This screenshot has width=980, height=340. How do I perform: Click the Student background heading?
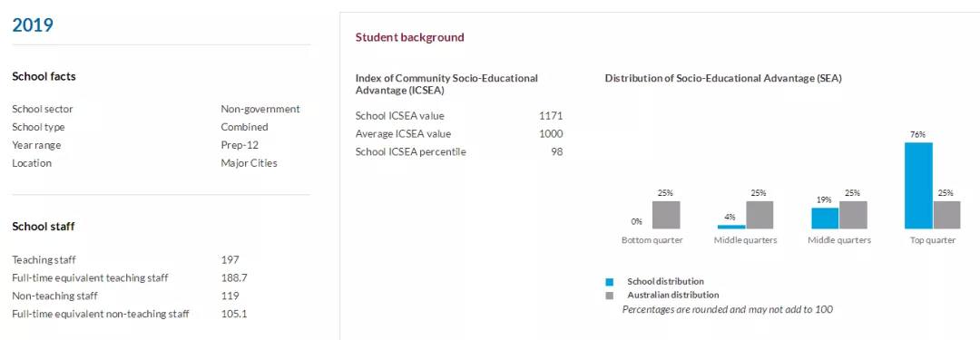coord(410,37)
